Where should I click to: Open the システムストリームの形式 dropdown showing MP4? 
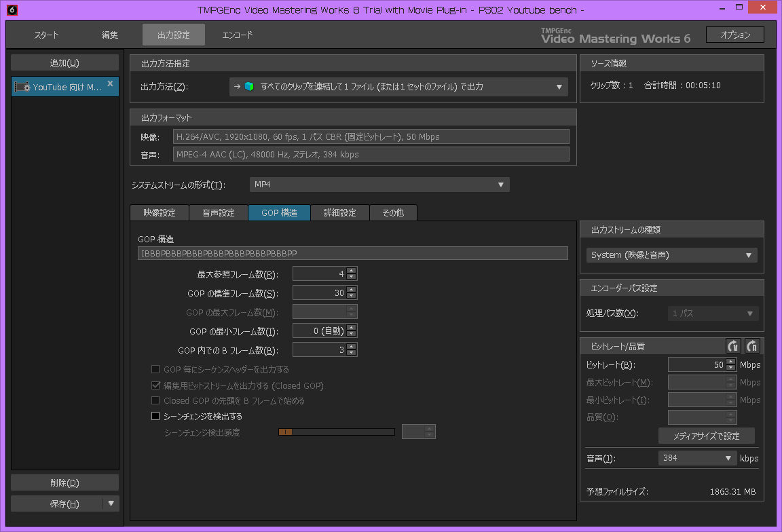379,185
